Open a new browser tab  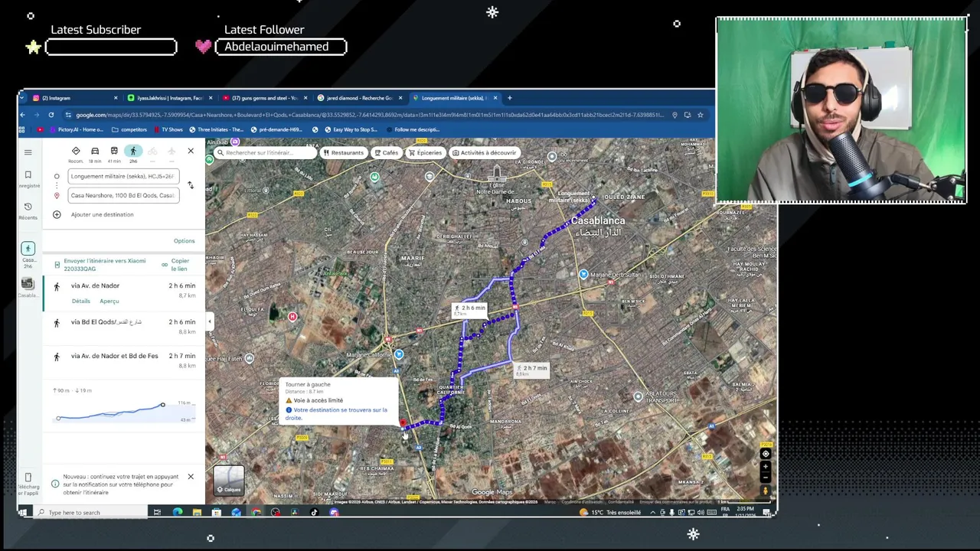tap(510, 98)
